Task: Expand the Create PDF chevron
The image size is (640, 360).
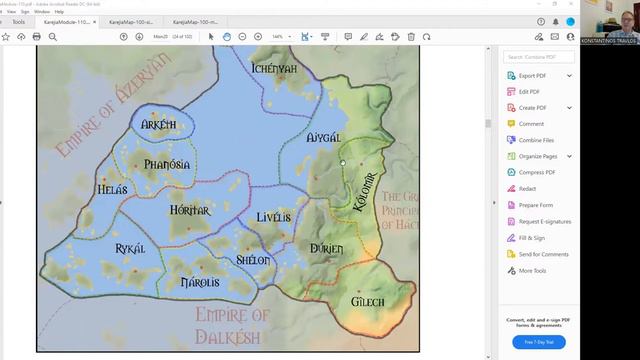Action: (569, 108)
